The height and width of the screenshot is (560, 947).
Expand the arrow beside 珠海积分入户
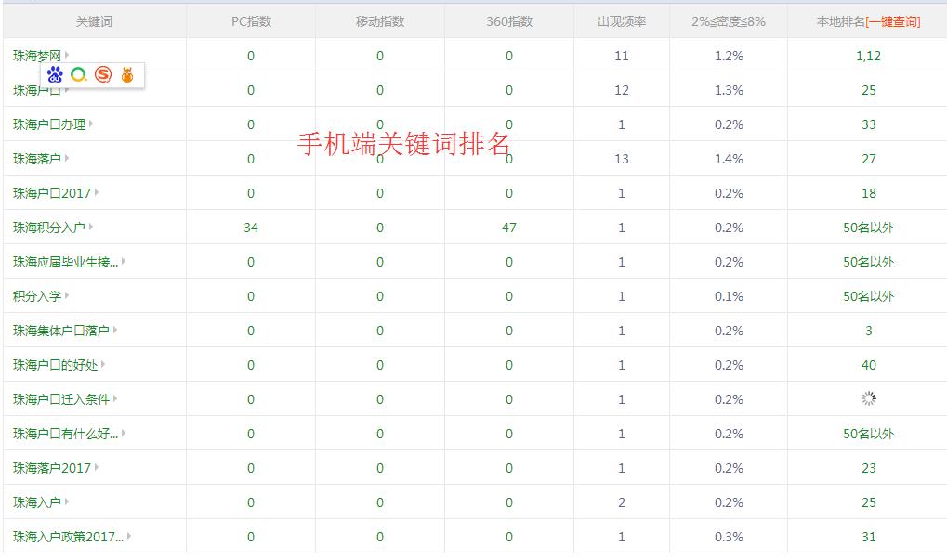pyautogui.click(x=91, y=228)
